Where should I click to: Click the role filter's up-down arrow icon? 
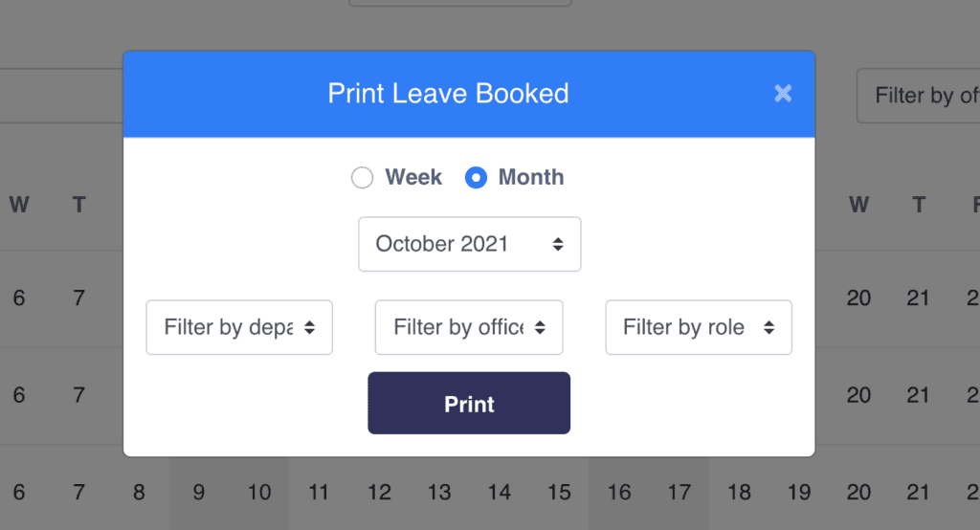pos(768,328)
